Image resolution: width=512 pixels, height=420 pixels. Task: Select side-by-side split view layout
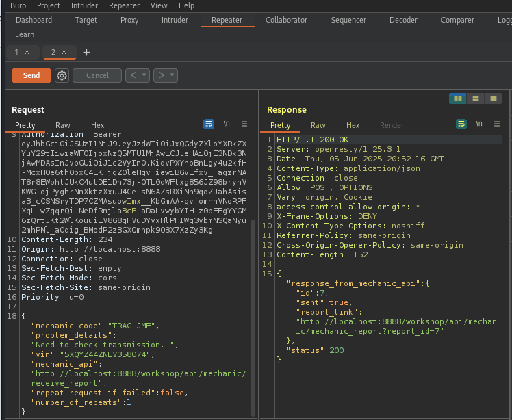point(458,99)
